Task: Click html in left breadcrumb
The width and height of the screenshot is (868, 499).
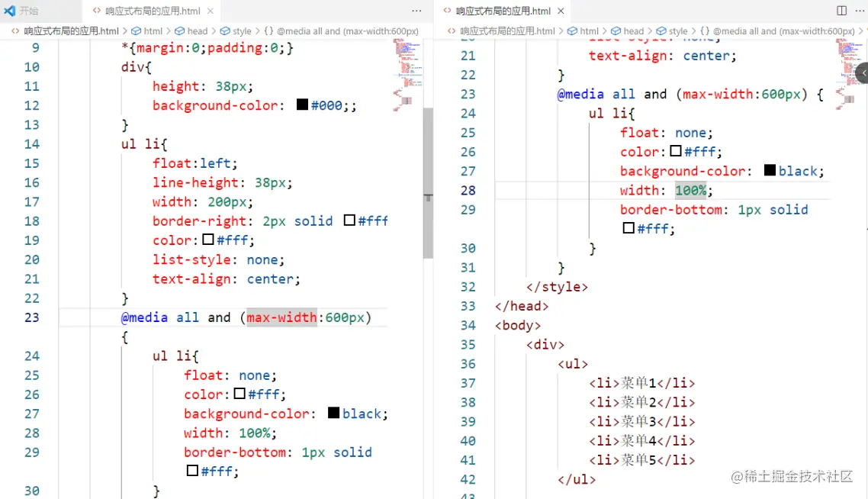Action: pyautogui.click(x=153, y=31)
